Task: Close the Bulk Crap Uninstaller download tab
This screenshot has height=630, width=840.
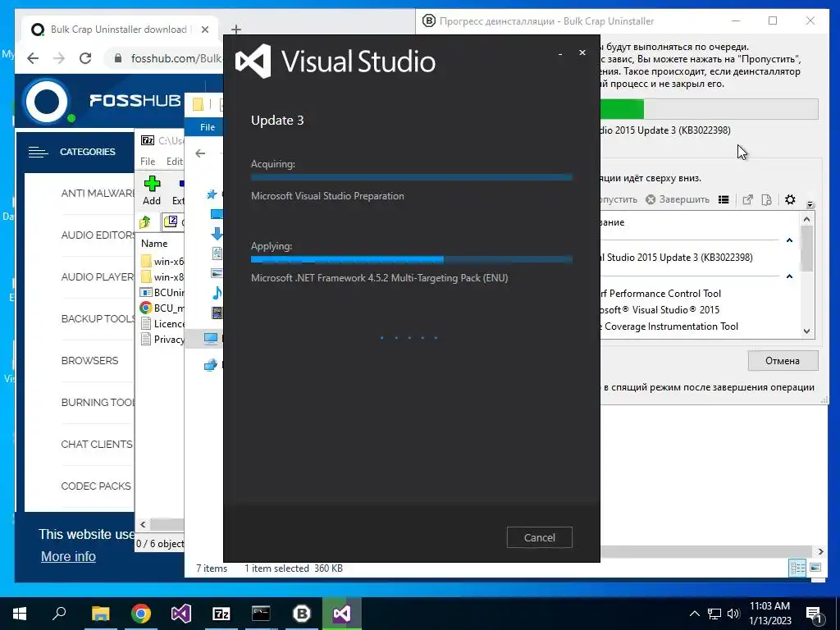Action: click(204, 30)
